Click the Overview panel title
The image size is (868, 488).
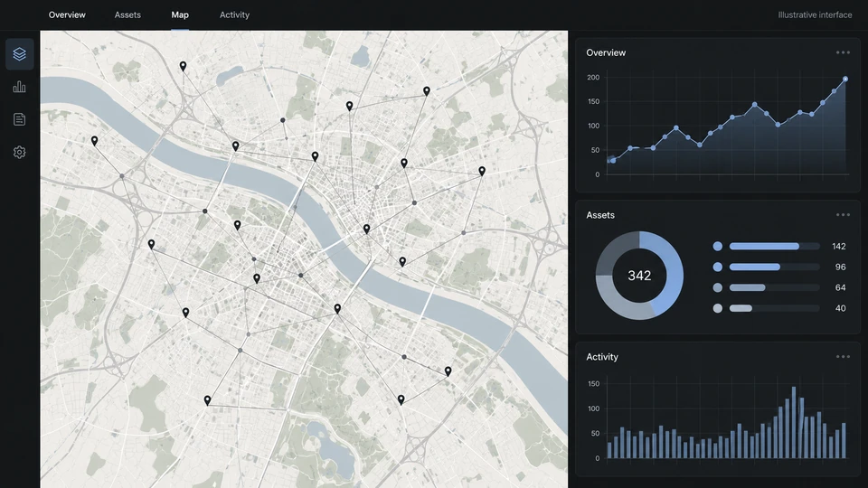[x=606, y=52]
